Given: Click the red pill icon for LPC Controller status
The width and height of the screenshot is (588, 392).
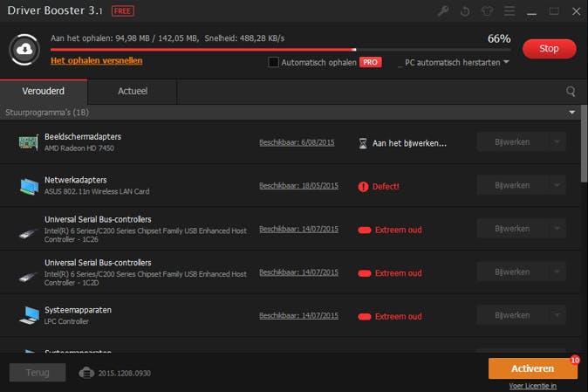Looking at the screenshot, I should coord(365,317).
